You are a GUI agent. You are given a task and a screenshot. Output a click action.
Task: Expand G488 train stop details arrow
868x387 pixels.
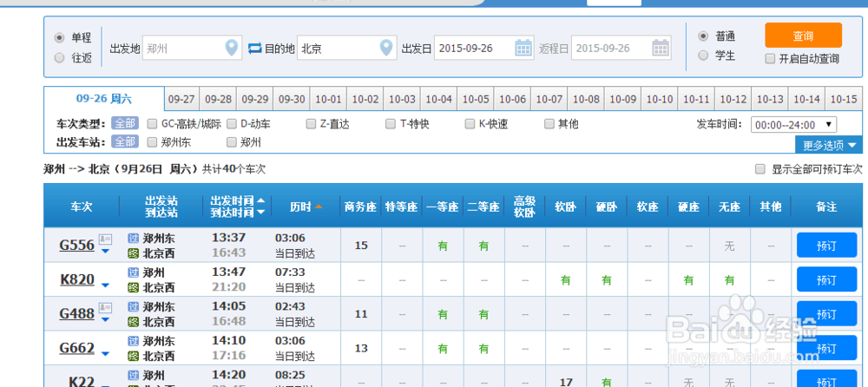click(105, 320)
